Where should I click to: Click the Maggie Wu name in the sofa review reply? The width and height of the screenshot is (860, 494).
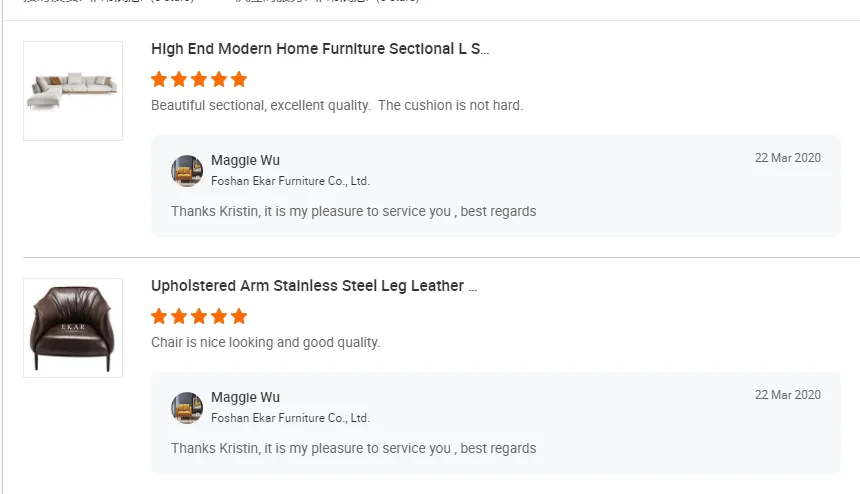click(245, 161)
